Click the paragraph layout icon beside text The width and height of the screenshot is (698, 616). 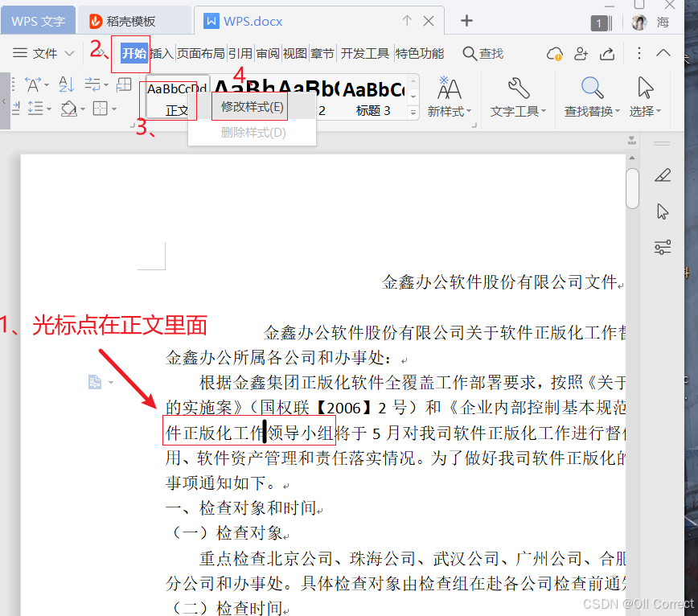(x=95, y=382)
